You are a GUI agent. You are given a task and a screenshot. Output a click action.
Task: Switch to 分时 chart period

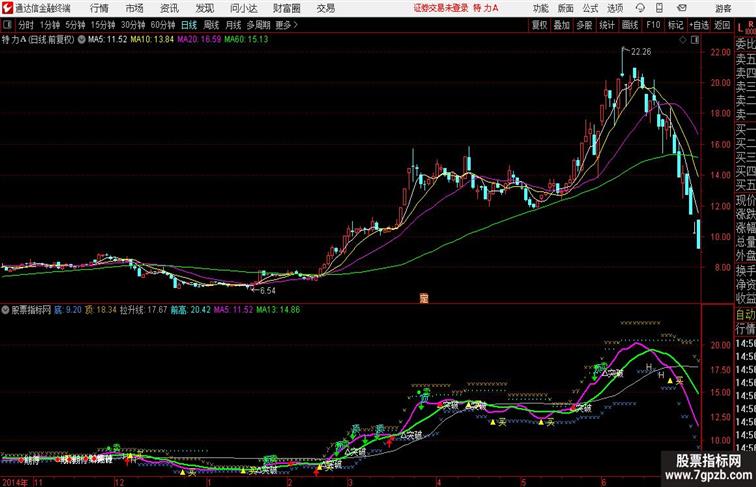pyautogui.click(x=26, y=25)
